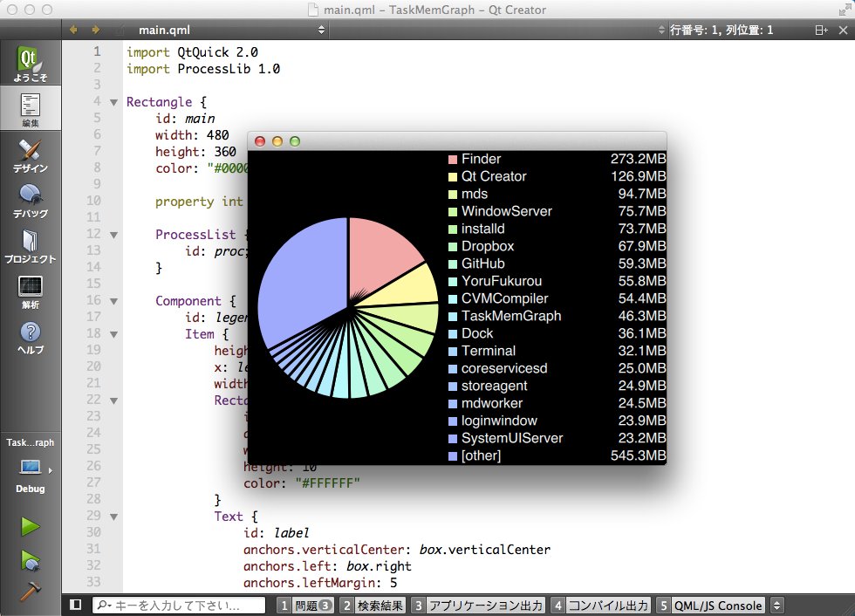Select the 'Terminal' legend entry
Viewport: 855px width, 616px height.
point(489,351)
